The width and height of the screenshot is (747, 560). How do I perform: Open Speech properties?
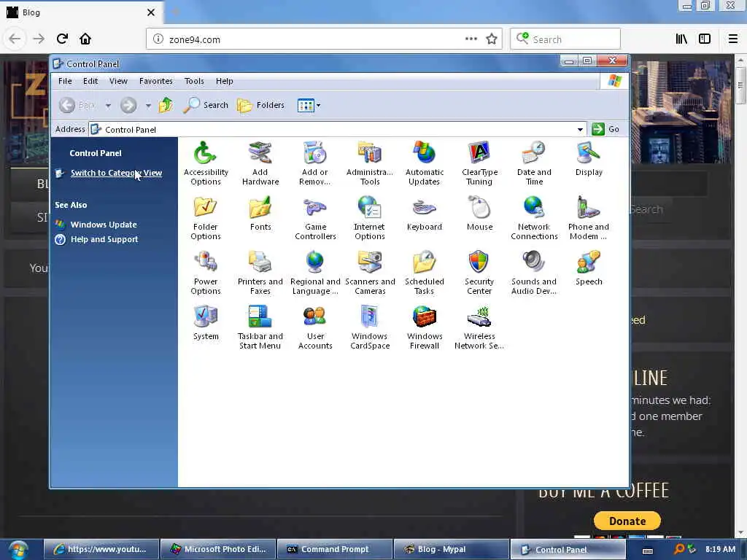[589, 268]
